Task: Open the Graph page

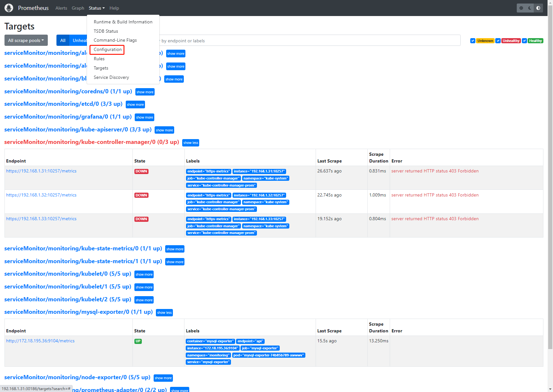Action: [78, 8]
